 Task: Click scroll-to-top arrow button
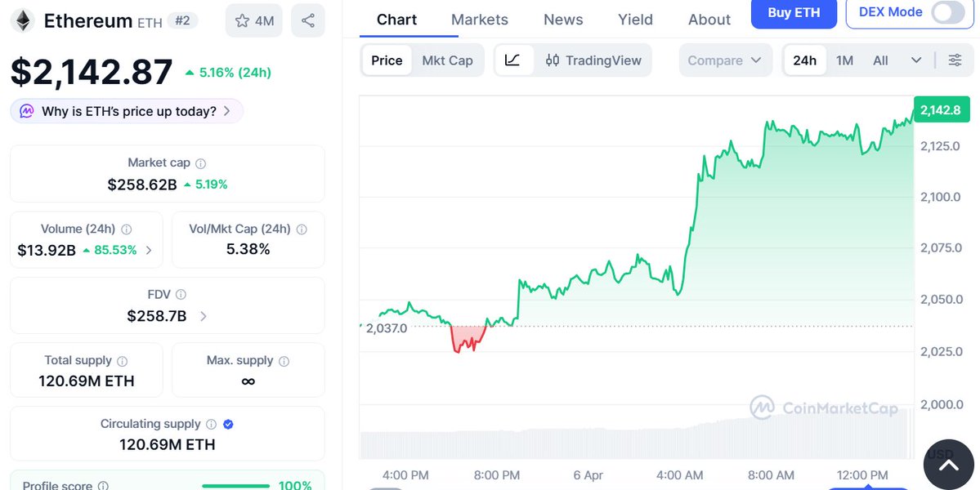click(948, 465)
